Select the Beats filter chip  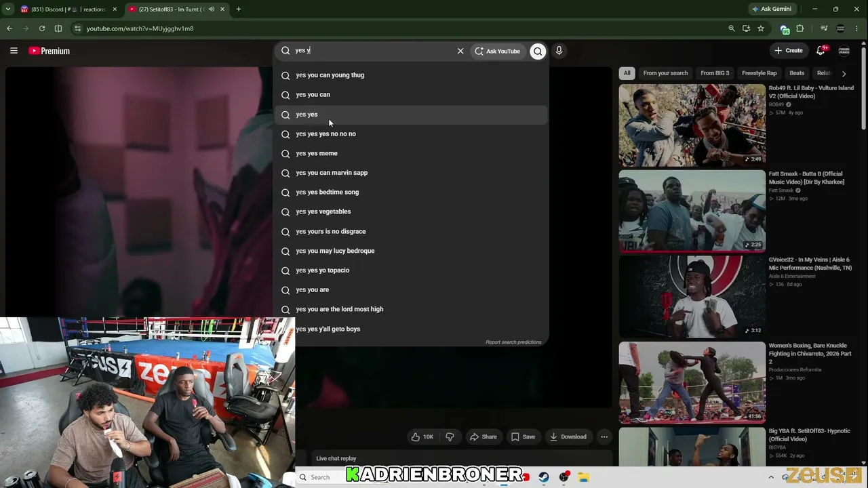(x=797, y=73)
